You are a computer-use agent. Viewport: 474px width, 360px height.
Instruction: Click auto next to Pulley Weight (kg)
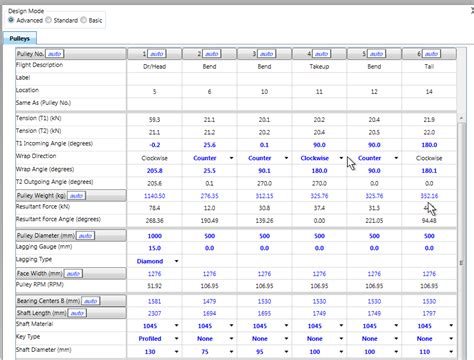pos(76,196)
